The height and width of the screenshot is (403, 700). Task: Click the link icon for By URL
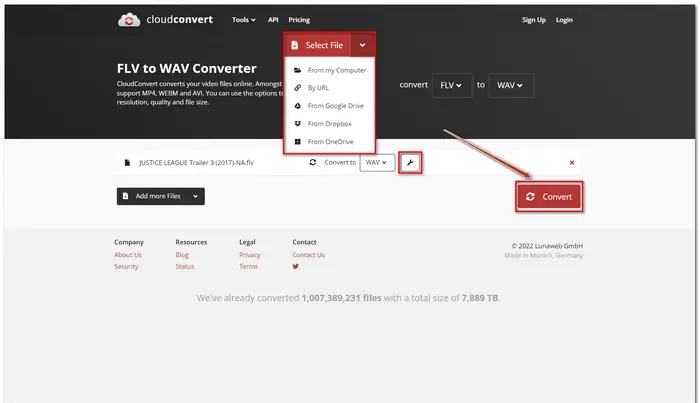pyautogui.click(x=297, y=87)
